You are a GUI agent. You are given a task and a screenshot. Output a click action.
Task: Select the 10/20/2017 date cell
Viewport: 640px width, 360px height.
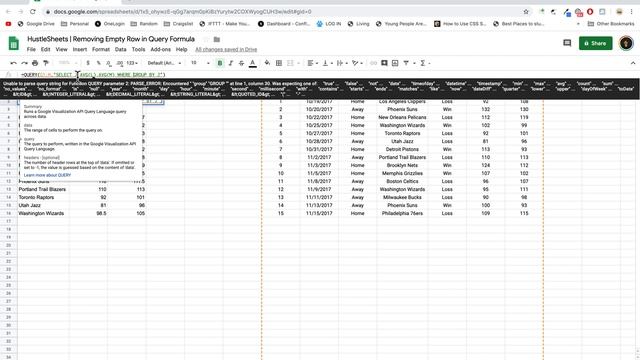click(319, 109)
